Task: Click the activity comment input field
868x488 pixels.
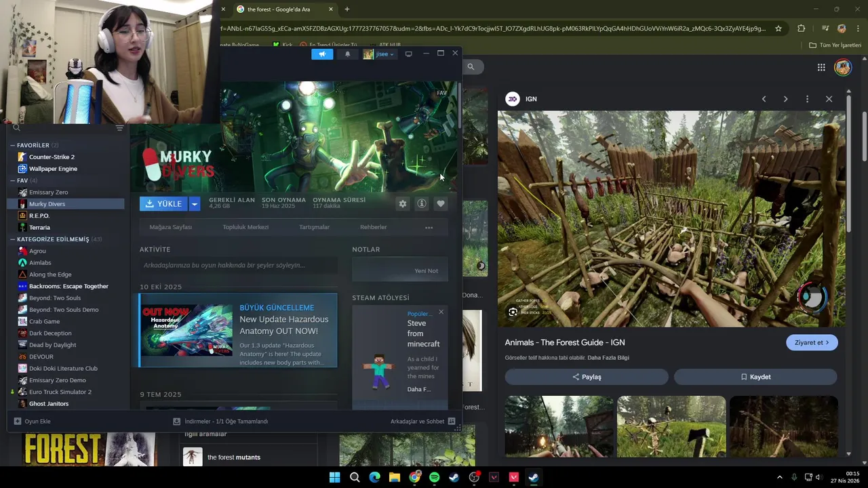Action: (x=238, y=265)
